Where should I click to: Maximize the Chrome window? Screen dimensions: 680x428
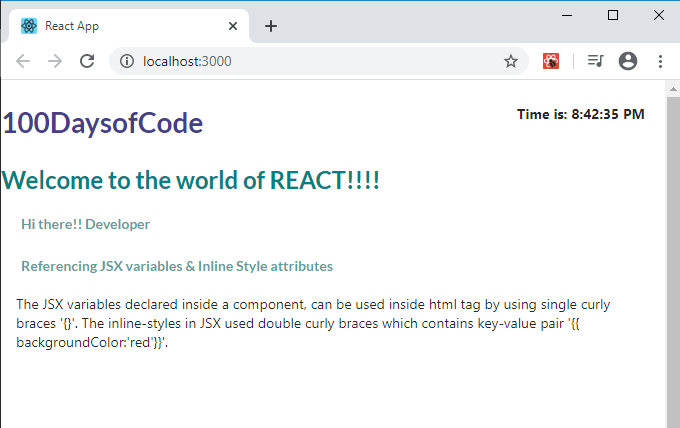613,16
